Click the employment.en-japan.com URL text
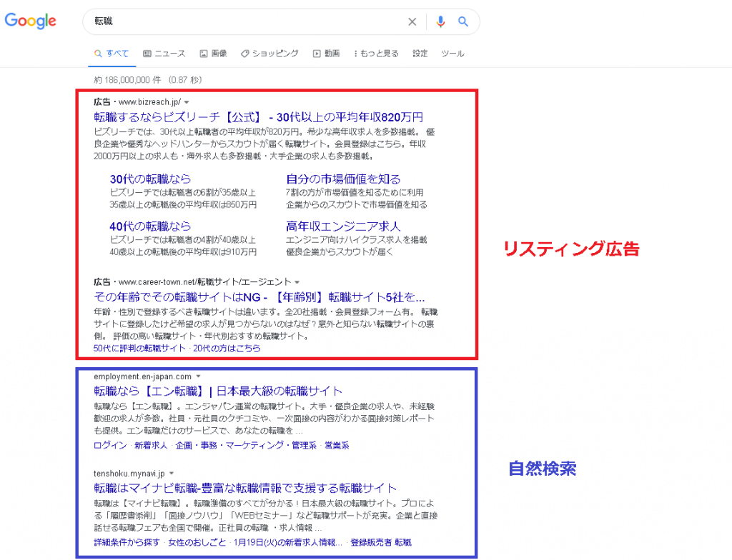 pyautogui.click(x=142, y=376)
